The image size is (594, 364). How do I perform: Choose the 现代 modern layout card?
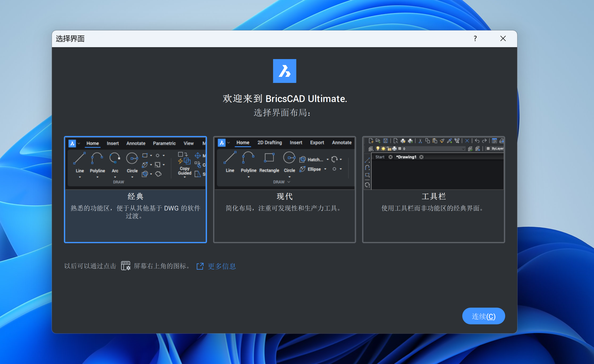point(284,189)
